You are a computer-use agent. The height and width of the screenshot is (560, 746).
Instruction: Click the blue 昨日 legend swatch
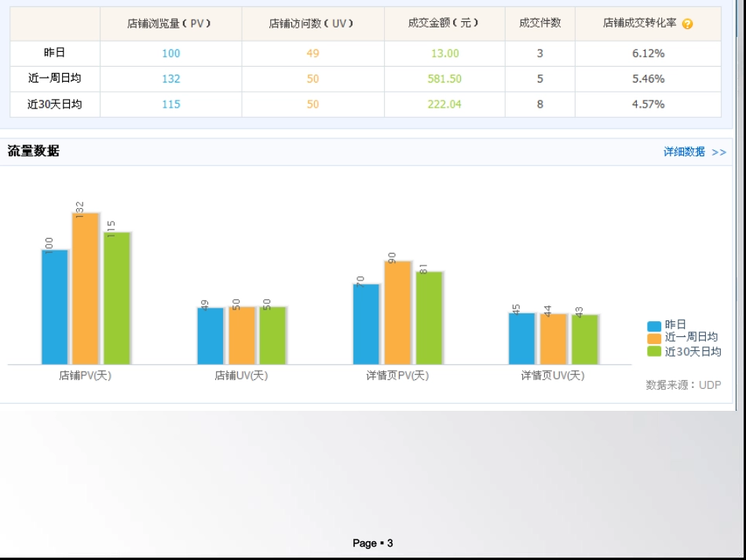[654, 325]
